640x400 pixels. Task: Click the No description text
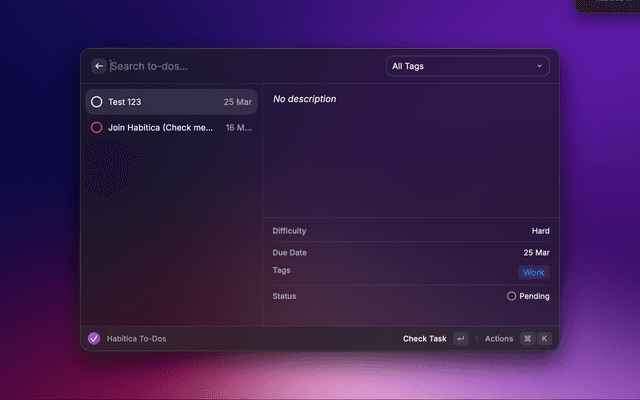[x=304, y=99]
